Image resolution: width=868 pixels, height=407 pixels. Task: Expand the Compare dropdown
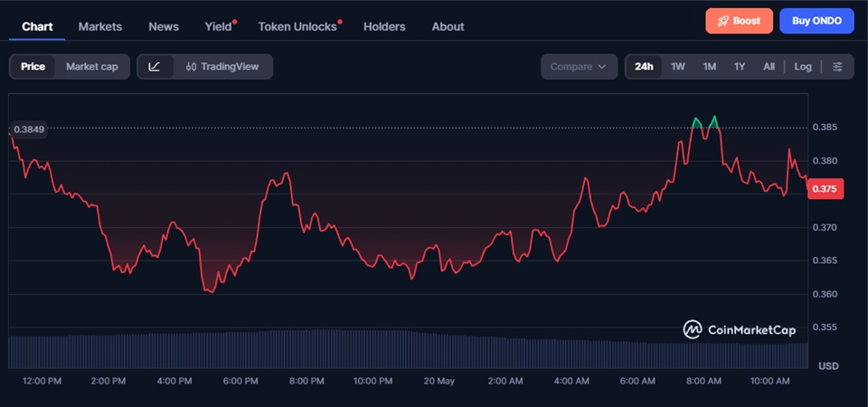click(x=579, y=66)
